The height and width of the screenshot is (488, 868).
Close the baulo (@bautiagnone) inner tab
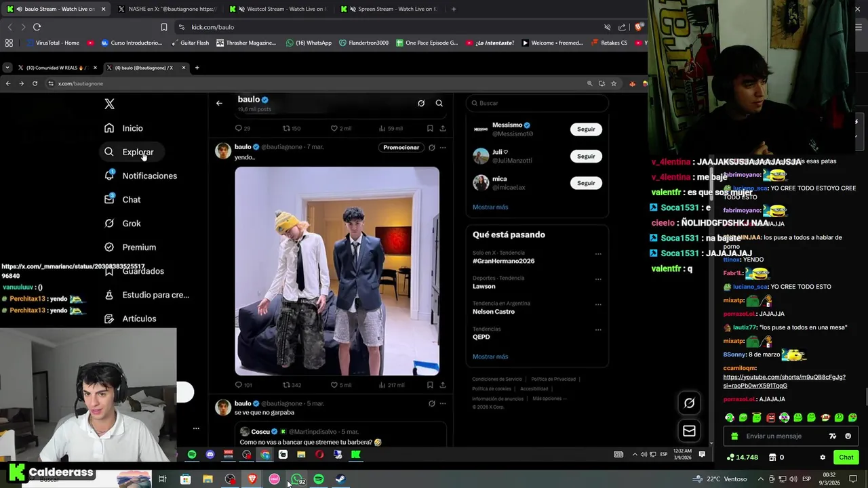183,68
